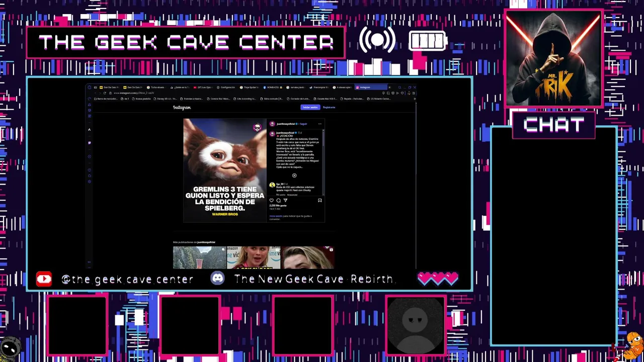Image resolution: width=644 pixels, height=362 pixels.
Task: Click the Instagram wordmark logo
Action: pyautogui.click(x=182, y=108)
